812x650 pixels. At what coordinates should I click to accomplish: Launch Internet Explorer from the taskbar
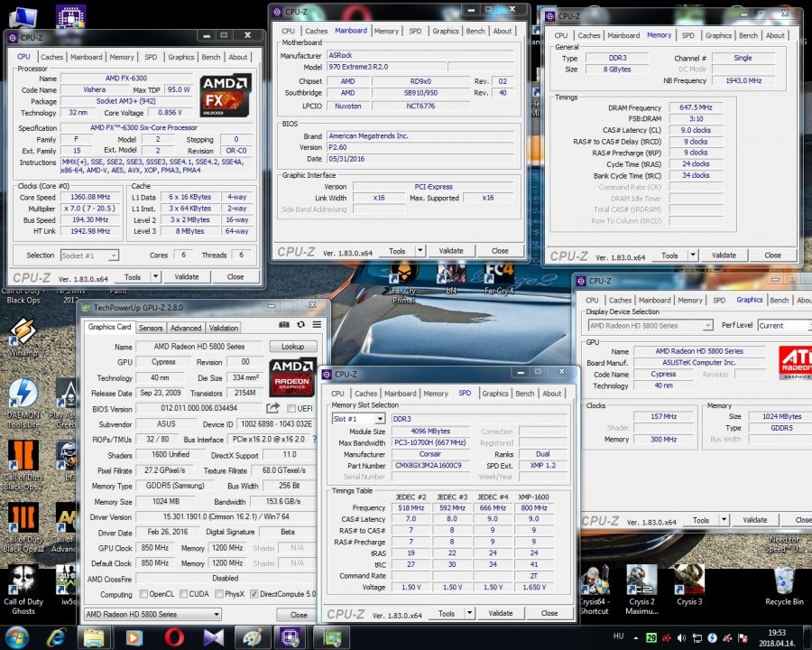[x=55, y=637]
